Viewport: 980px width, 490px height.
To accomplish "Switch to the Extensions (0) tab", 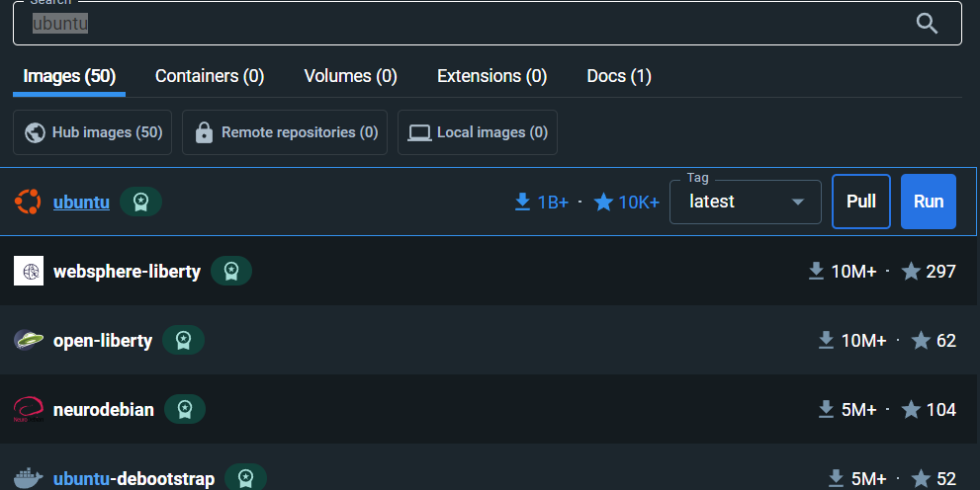I will 491,76.
